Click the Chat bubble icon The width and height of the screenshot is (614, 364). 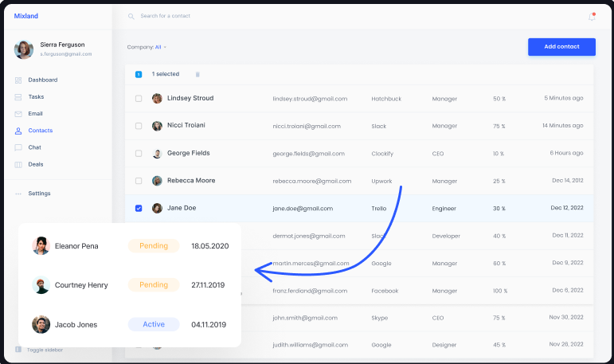[18, 147]
